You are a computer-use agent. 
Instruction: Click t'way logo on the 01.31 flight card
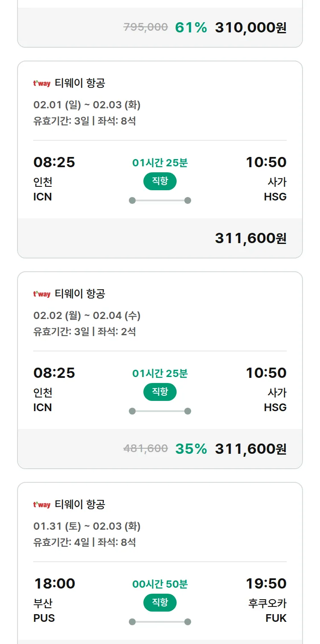tap(42, 505)
